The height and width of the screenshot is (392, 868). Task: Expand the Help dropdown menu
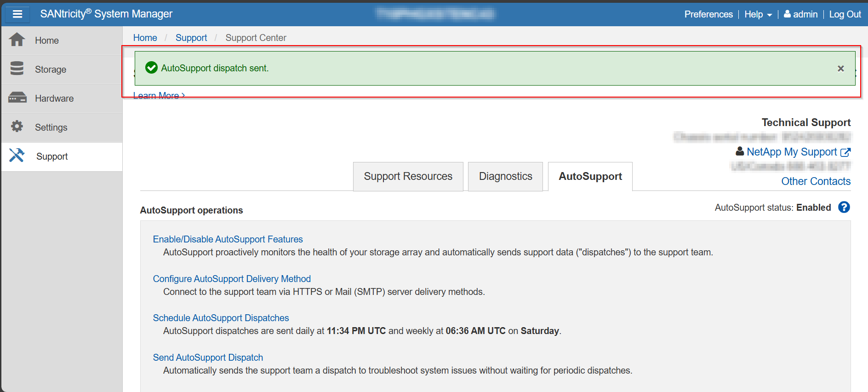click(758, 14)
